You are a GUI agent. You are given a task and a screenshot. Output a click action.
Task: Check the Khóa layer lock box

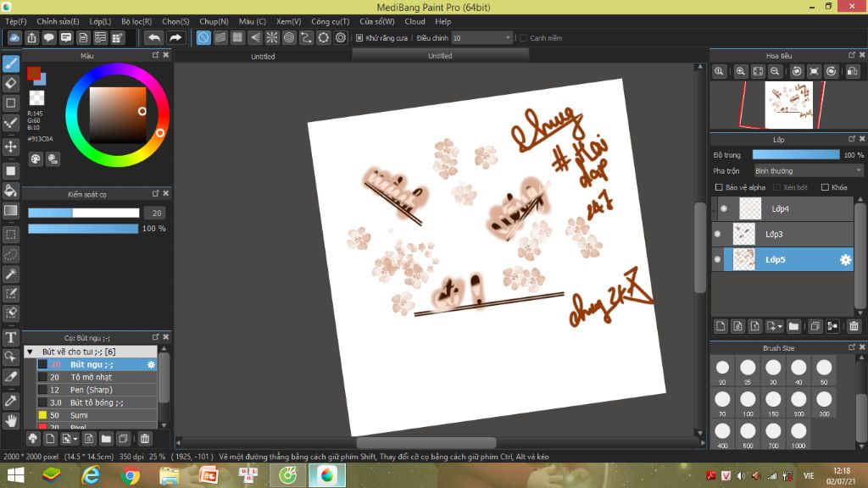[825, 187]
